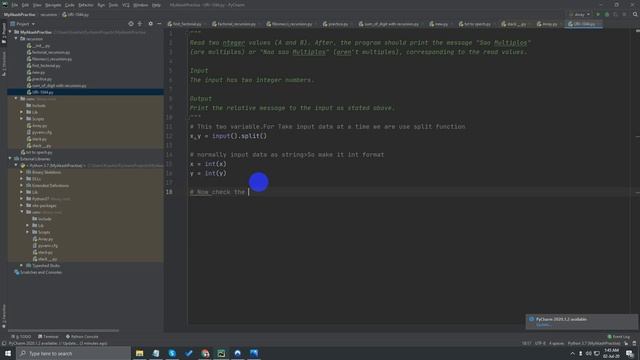
Task: Open the Project tool window side tab
Action: (x=4, y=33)
